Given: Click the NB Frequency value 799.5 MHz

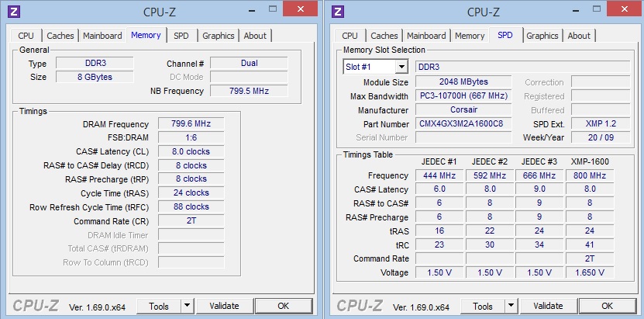Looking at the screenshot, I should pyautogui.click(x=249, y=91).
